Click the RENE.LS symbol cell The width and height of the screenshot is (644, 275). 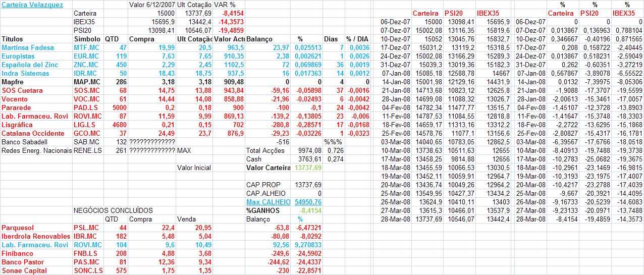pos(87,151)
